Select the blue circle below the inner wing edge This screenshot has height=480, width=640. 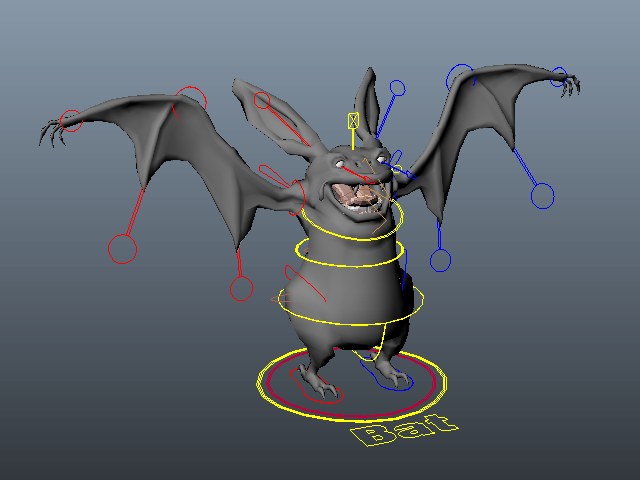point(440,260)
